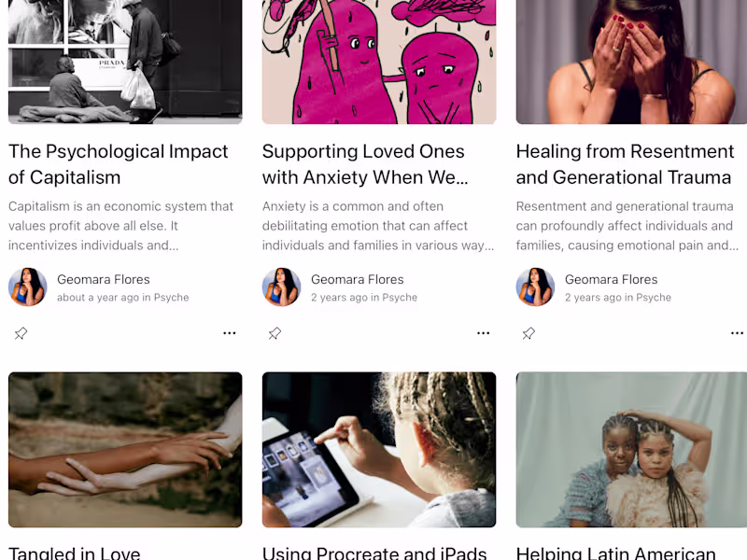Click Geomara Flores avatar under Capitalism article
747x560 pixels.
click(28, 287)
